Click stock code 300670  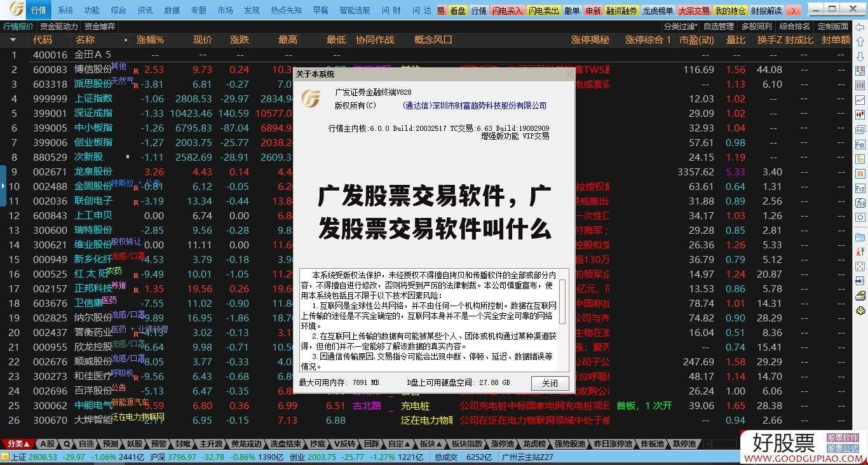(50, 420)
